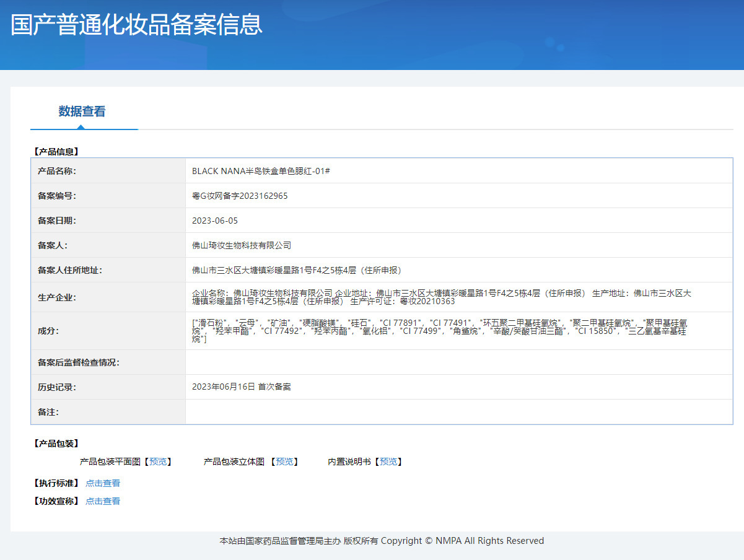The image size is (744, 560).
Task: Click the 备案人住所地址 address value
Action: click(297, 270)
